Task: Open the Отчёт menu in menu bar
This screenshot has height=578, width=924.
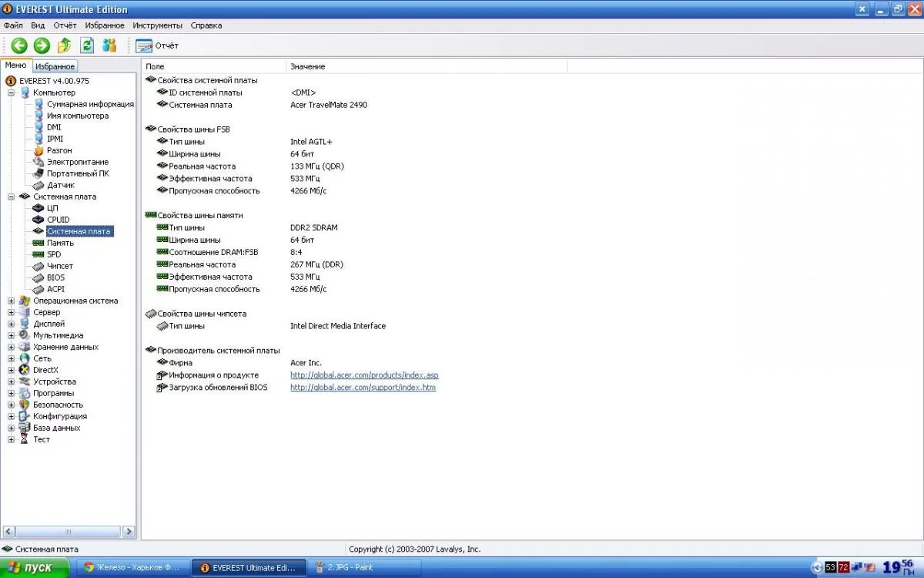Action: [65, 25]
